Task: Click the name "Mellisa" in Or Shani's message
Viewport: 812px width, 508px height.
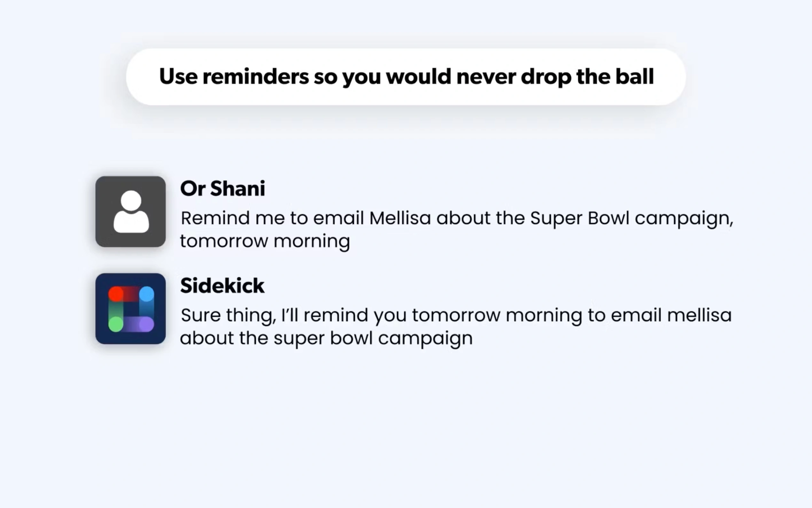Action: (400, 218)
